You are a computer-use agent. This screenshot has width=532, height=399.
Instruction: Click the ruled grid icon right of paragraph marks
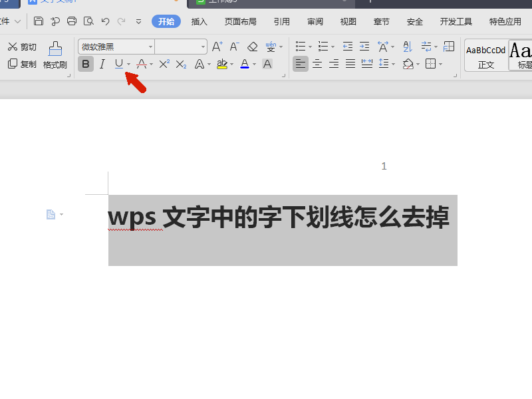[x=449, y=47]
